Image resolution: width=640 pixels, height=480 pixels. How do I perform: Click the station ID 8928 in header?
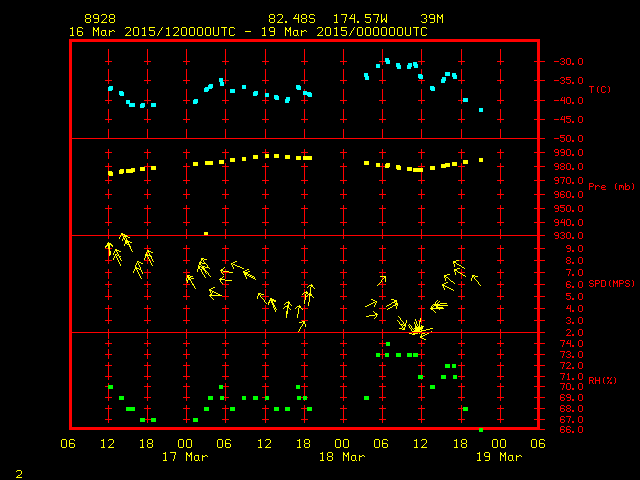[x=100, y=19]
